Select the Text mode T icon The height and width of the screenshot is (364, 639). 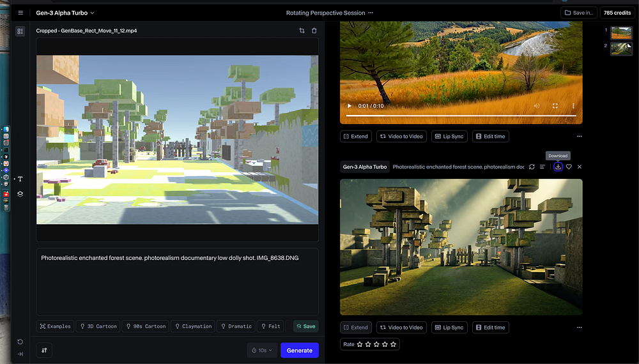point(20,179)
